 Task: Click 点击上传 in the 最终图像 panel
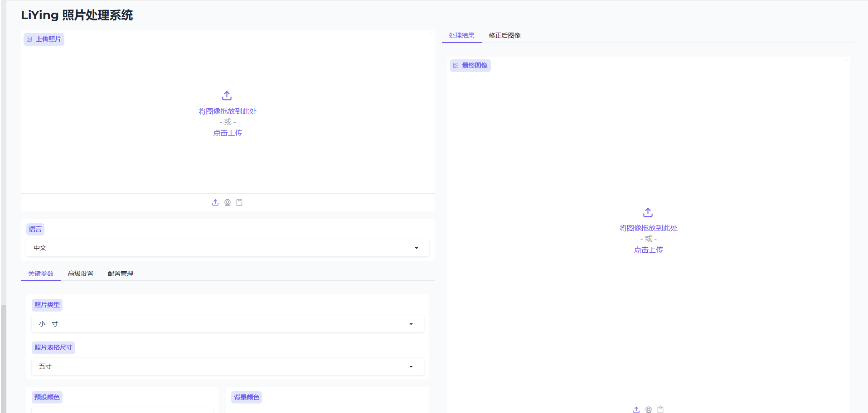pyautogui.click(x=648, y=250)
